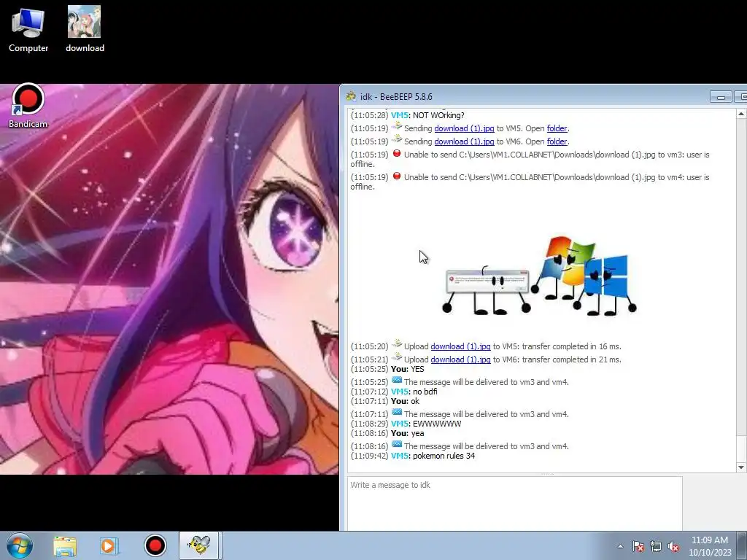
Task: Click the muted volume tray icon
Action: 673,547
